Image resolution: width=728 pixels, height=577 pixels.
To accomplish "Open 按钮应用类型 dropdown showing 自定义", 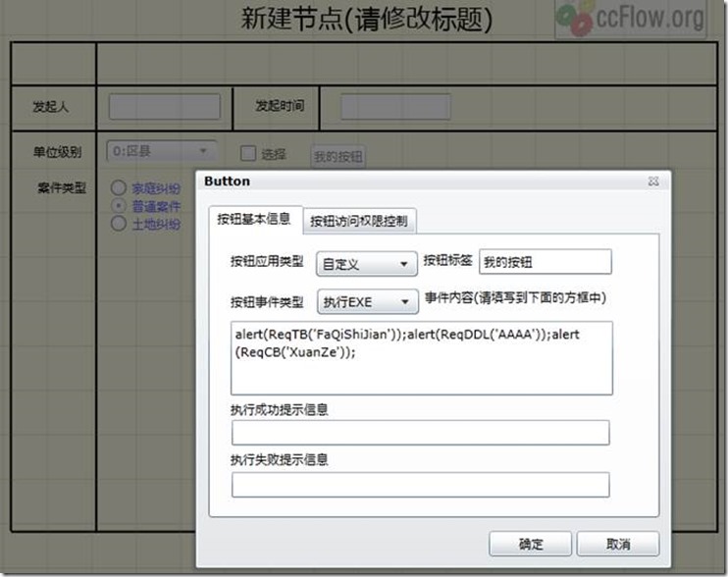I will [367, 264].
